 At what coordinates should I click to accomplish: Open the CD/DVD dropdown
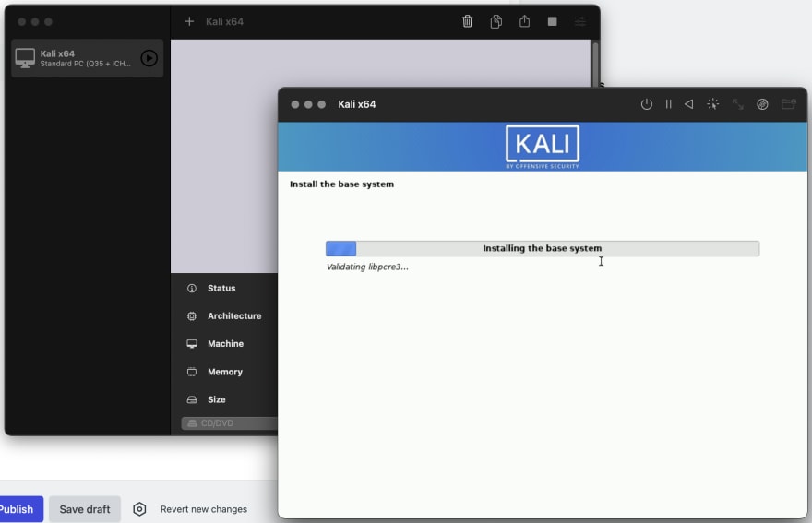click(230, 423)
